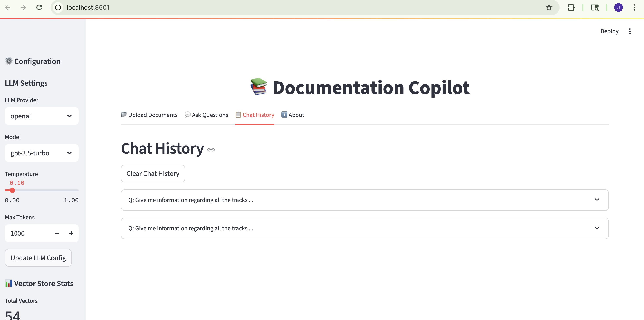644x320 pixels.
Task: Open the LLM Provider dropdown
Action: pos(42,116)
